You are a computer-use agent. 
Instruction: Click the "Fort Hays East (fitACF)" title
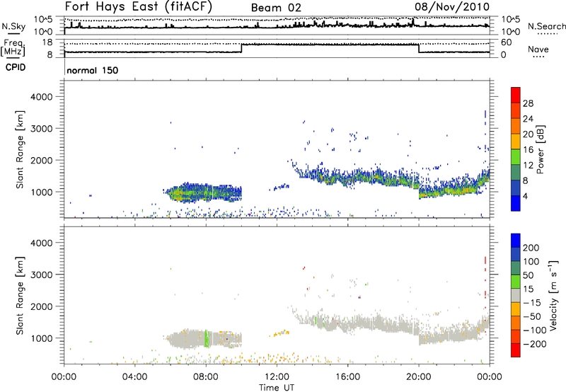[138, 6]
